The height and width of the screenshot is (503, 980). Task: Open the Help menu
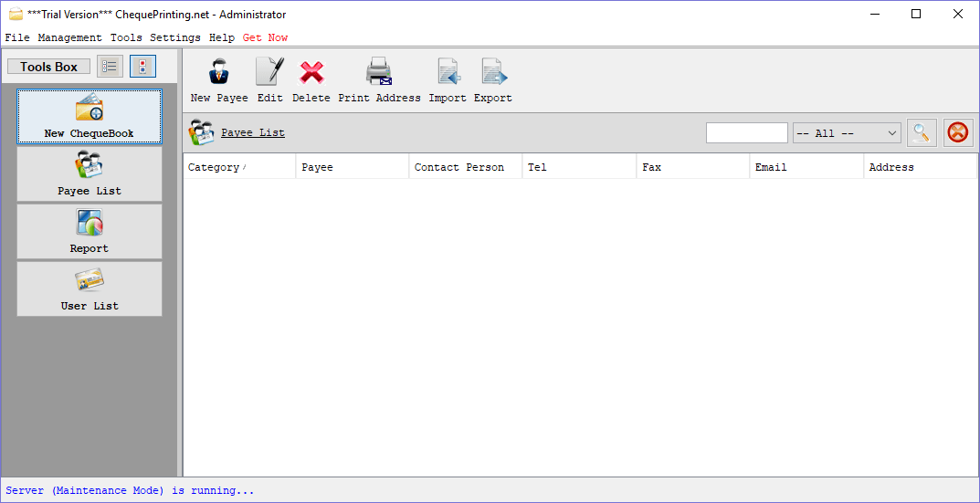(222, 37)
